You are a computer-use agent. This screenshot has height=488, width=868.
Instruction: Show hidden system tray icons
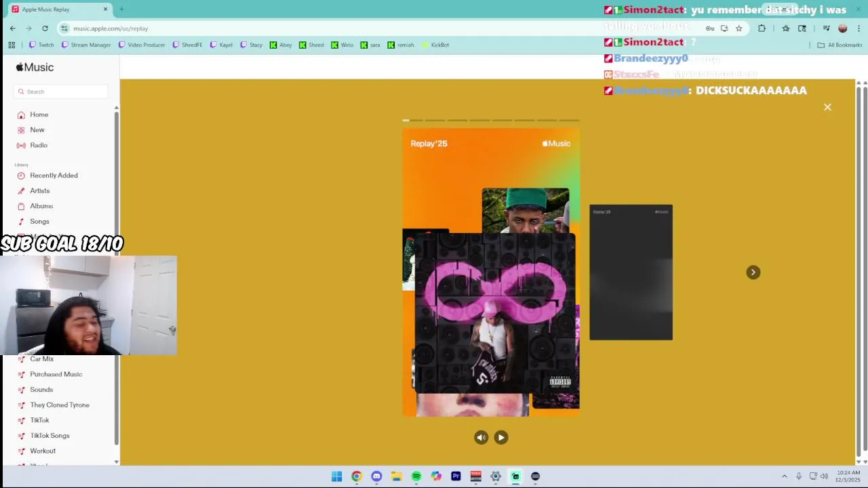pyautogui.click(x=785, y=476)
